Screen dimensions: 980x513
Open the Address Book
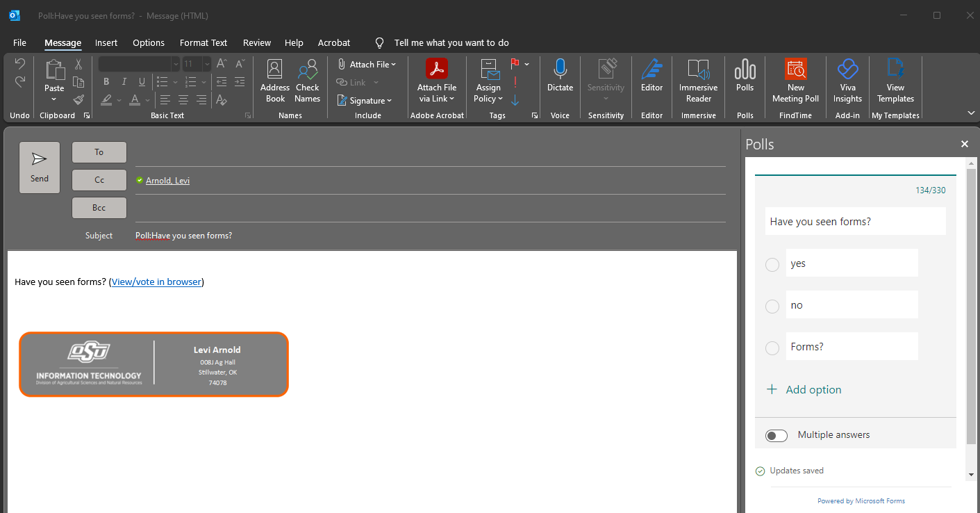(274, 80)
